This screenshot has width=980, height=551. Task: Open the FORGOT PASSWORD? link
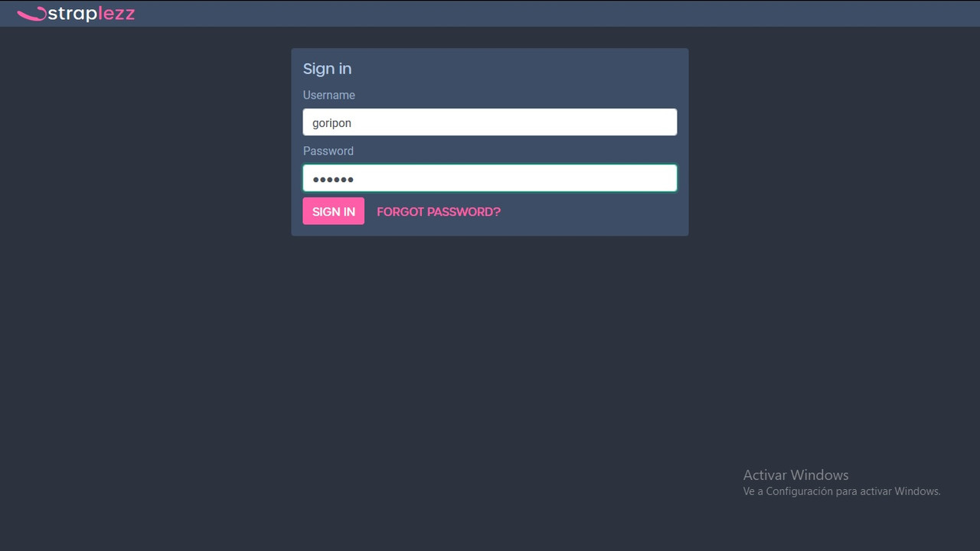tap(439, 212)
